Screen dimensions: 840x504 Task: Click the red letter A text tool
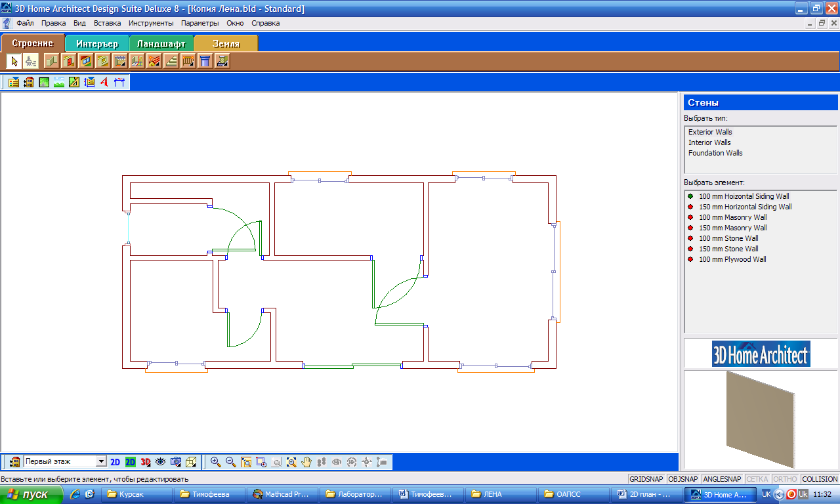104,82
